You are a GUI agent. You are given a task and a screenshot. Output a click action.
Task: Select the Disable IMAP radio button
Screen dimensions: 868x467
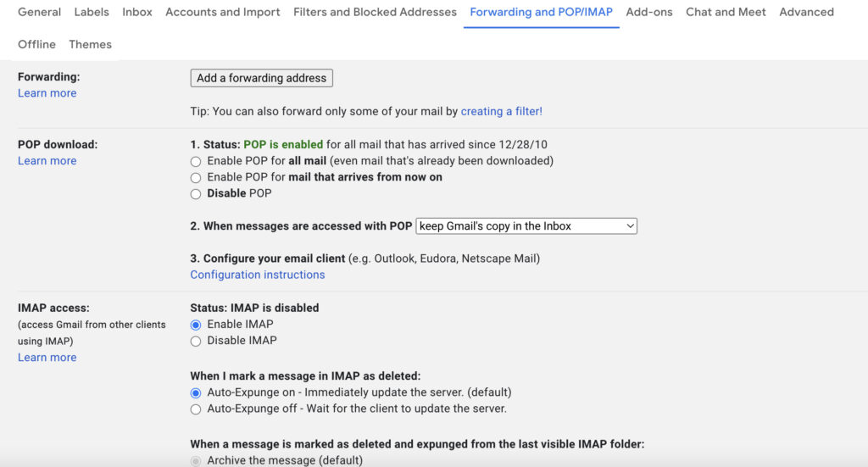pos(196,341)
